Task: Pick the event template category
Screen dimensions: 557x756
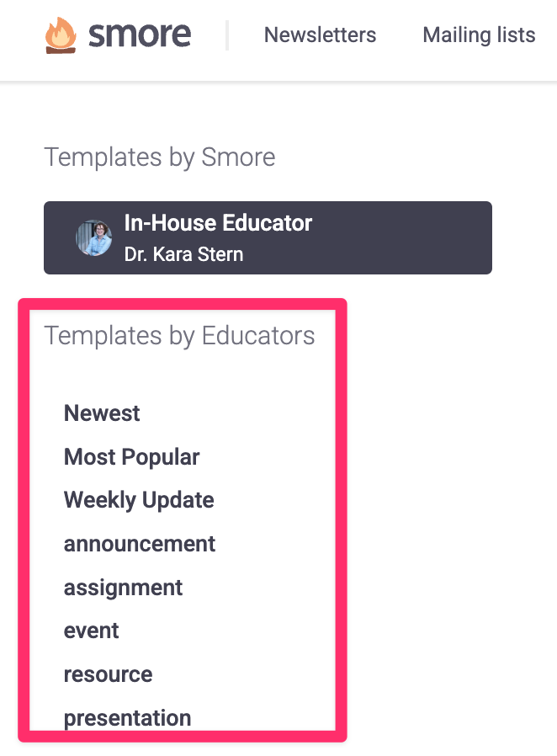Action: 92,631
